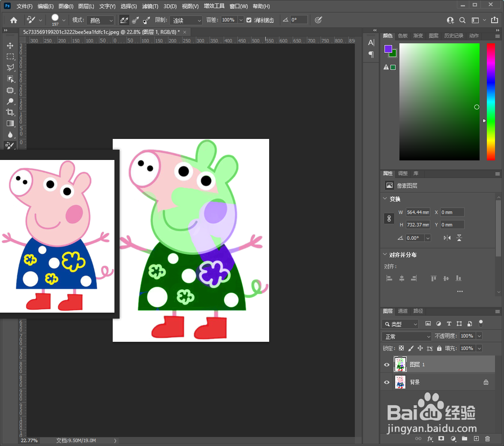Click the new adjustment layer icon
The width and height of the screenshot is (504, 446).
453,439
